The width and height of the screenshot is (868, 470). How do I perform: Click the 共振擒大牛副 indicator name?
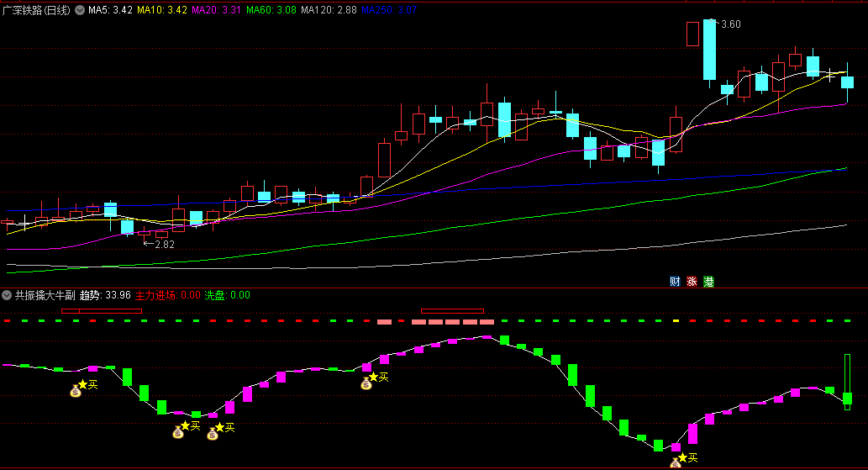point(45,295)
